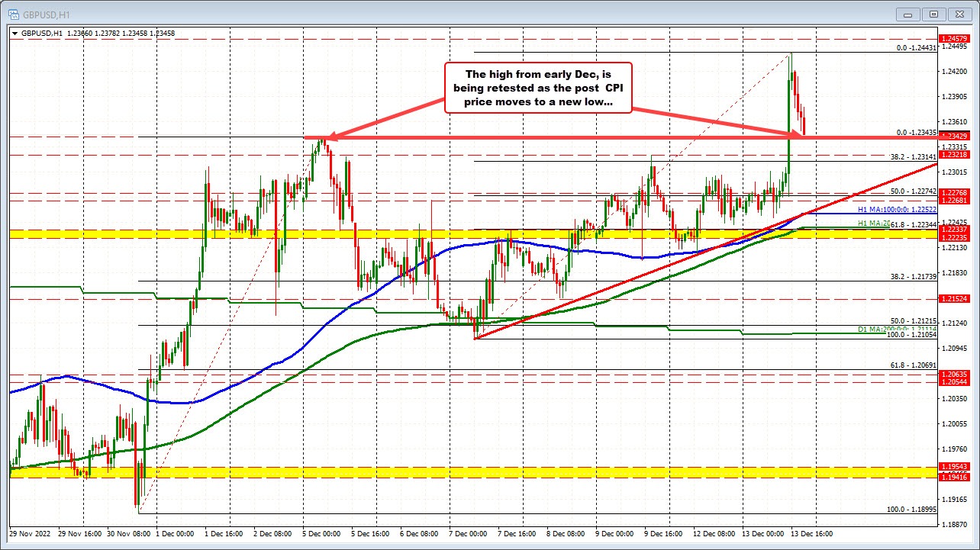Click Fibonacci label 38.2 - 1.21739
The image size is (980, 550).
[x=914, y=275]
